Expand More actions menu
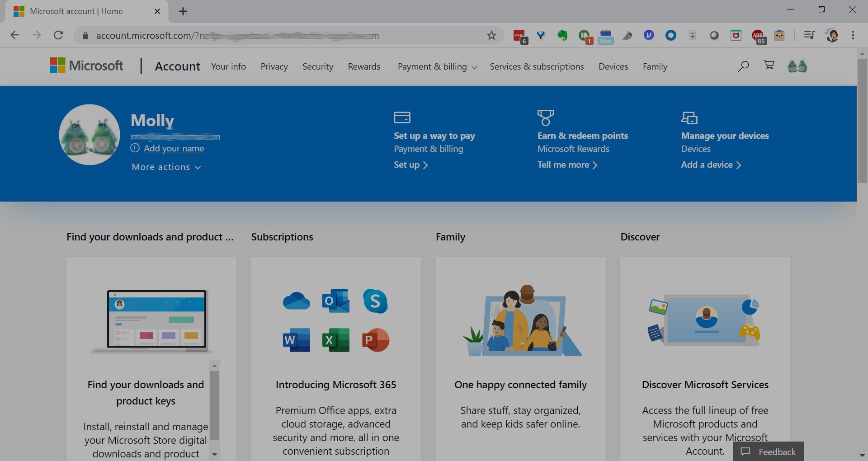 [x=166, y=167]
